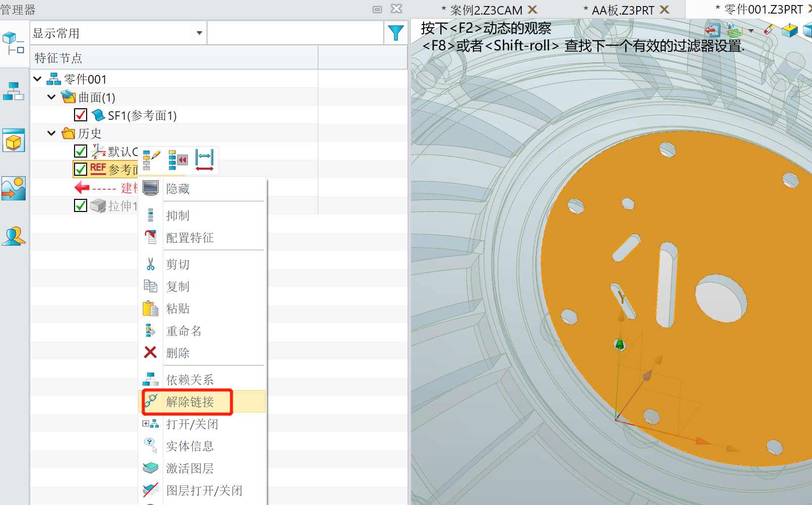The height and width of the screenshot is (505, 812).
Task: Click the 特征节点 column header
Action: pos(174,57)
